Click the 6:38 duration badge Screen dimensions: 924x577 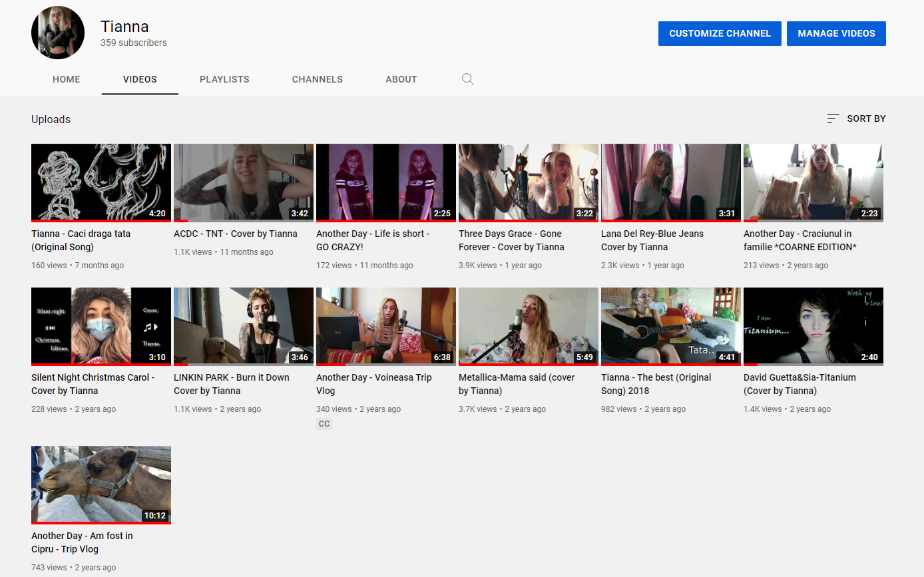click(442, 357)
